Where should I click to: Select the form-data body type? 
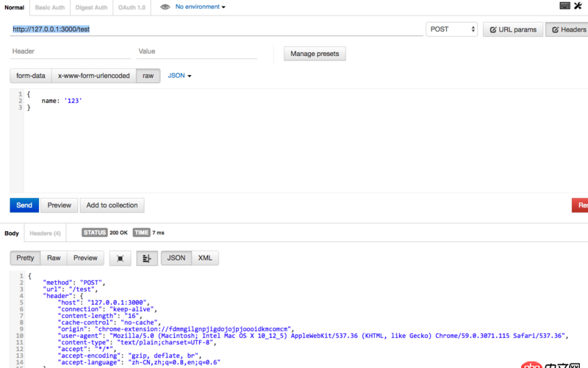pyautogui.click(x=31, y=76)
